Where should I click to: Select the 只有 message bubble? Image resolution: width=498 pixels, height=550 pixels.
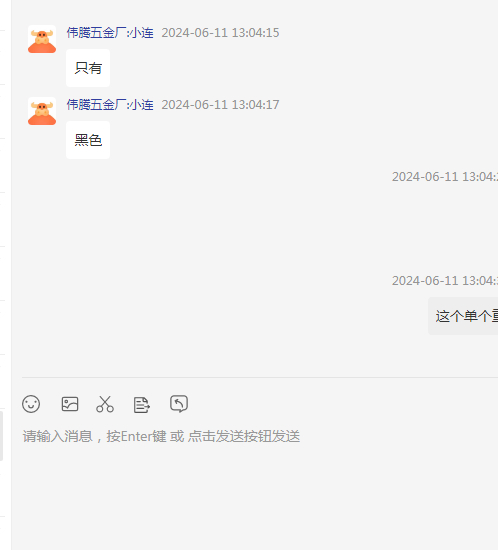(x=88, y=68)
